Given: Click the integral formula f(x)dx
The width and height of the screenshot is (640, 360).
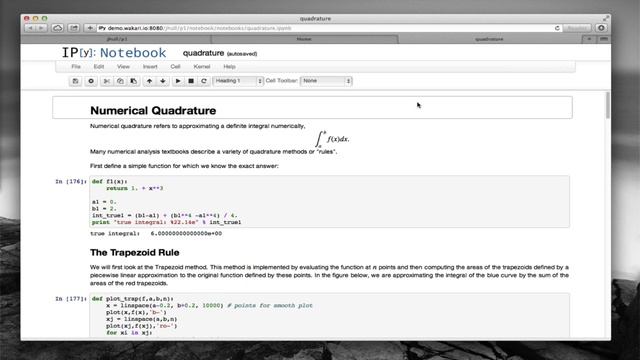Looking at the screenshot, I should (x=333, y=139).
